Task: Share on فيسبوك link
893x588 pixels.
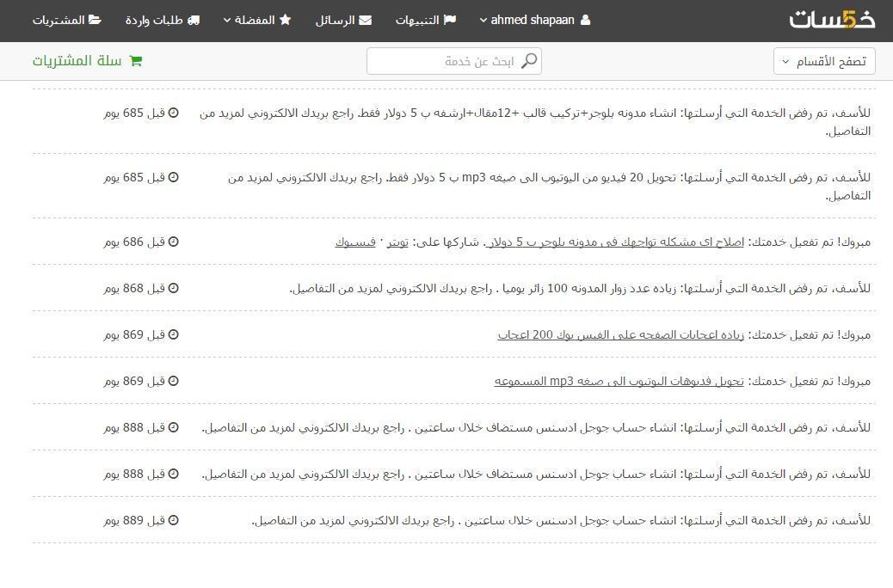Action: 355,242
